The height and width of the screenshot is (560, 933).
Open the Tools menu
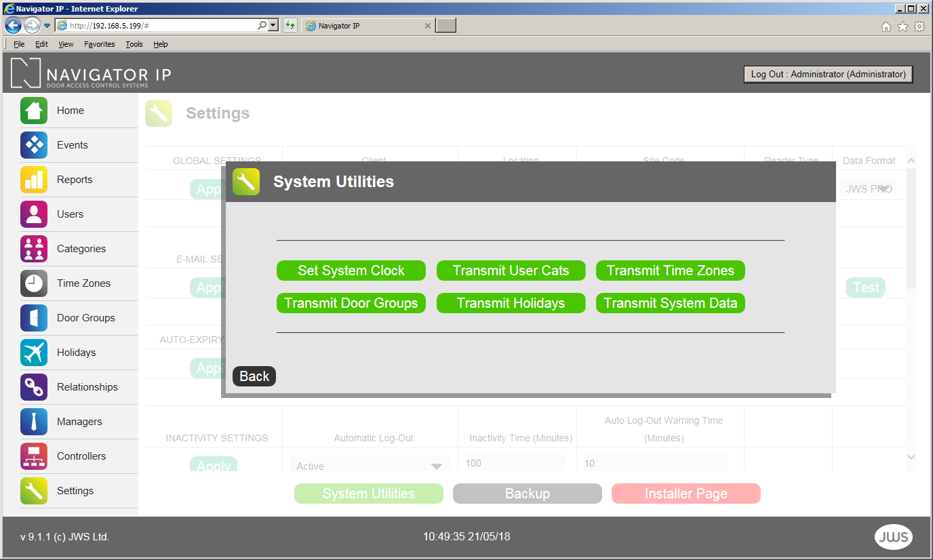[x=134, y=44]
